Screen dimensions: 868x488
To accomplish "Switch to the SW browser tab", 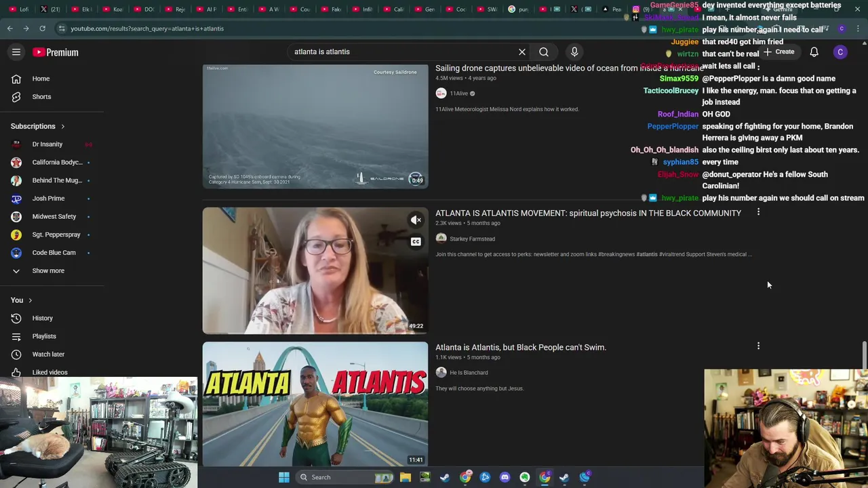I will coord(486,9).
